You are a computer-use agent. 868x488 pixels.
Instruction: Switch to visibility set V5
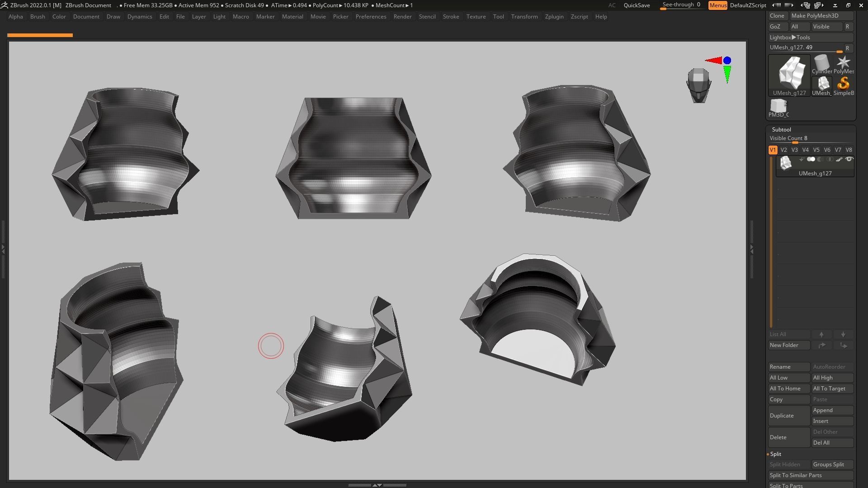(x=816, y=150)
